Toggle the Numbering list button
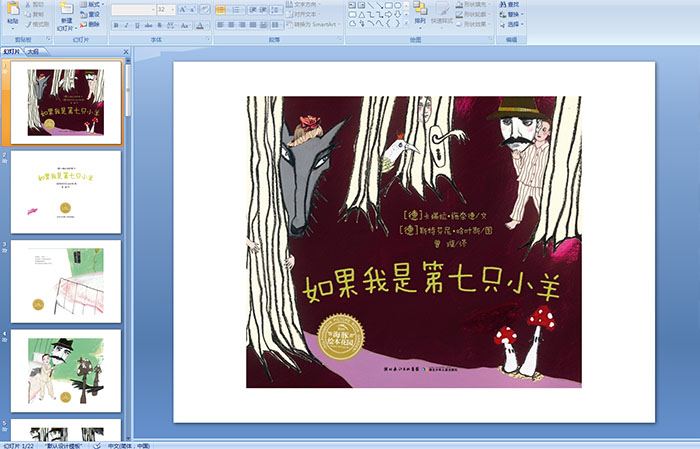This screenshot has height=449, width=700. (x=236, y=10)
